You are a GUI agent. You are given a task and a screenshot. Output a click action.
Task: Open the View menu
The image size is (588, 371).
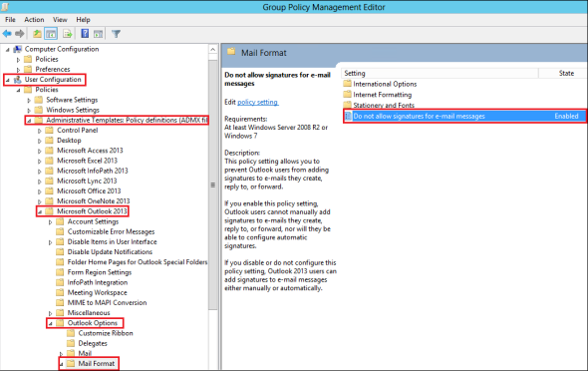pos(60,20)
